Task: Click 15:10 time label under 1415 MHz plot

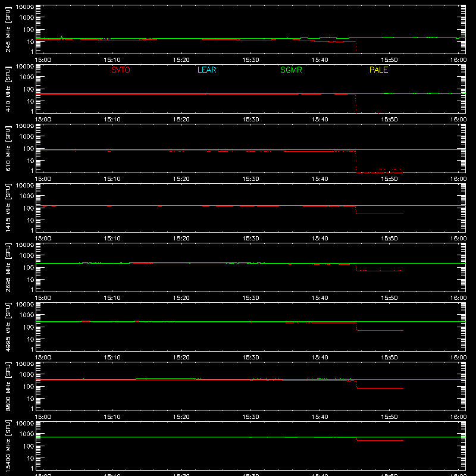Action: coord(112,239)
